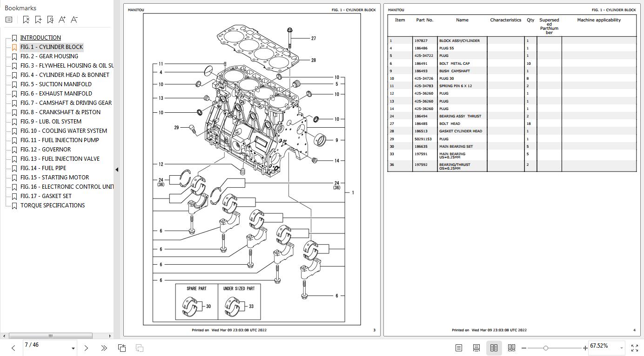Open FIG. 12 - GOVERNOR bookmark
Viewport: 644px width, 356px height.
[46, 150]
